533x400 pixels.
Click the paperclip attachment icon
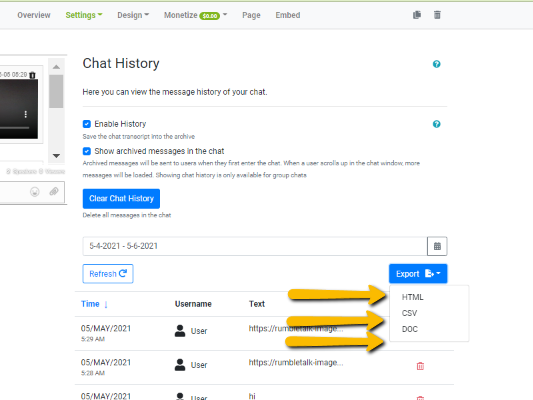(54, 192)
